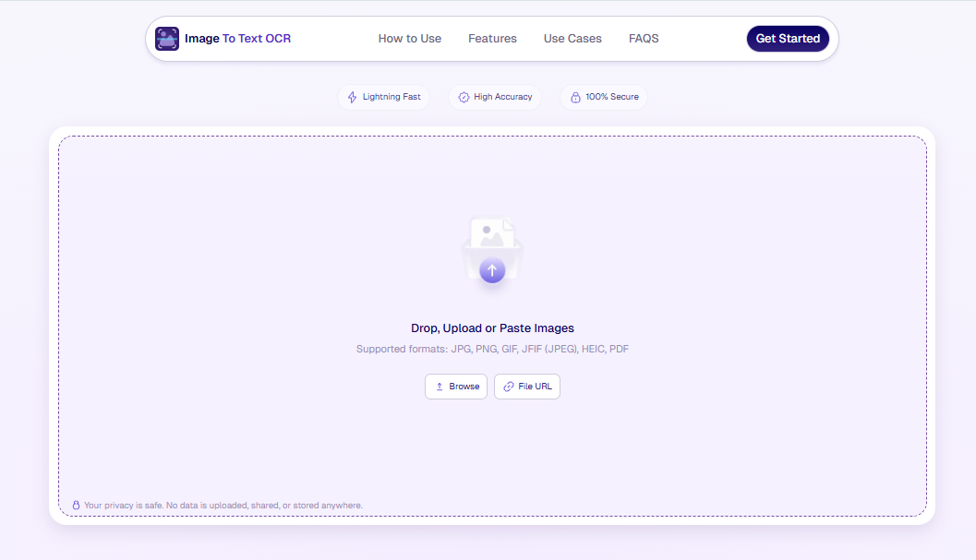
Task: Click the "Your privacy is safe" notice text
Action: coord(223,506)
